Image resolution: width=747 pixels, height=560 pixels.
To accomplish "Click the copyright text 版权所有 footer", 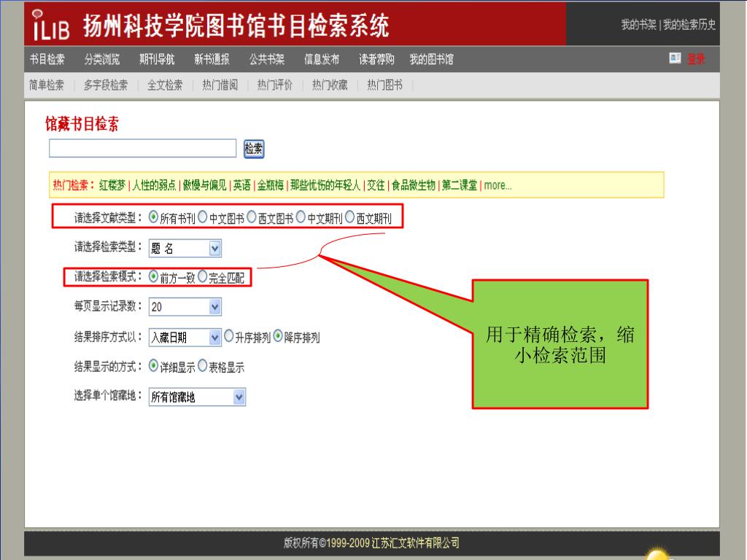I will [371, 542].
